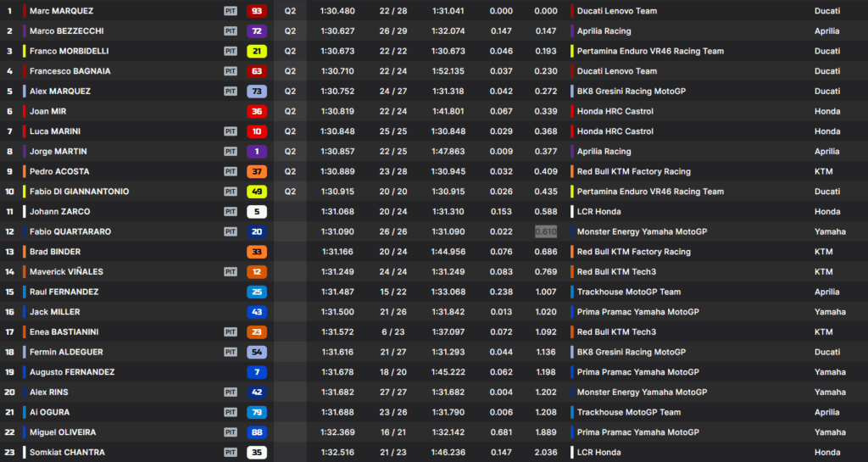
Task: Select rider name Brad BINDER
Action: click(x=55, y=252)
